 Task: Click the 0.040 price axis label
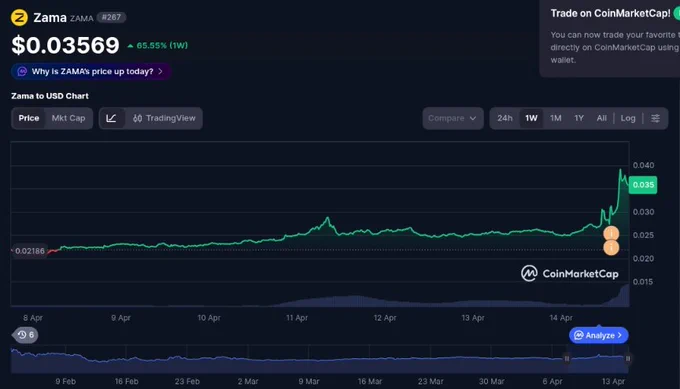643,165
